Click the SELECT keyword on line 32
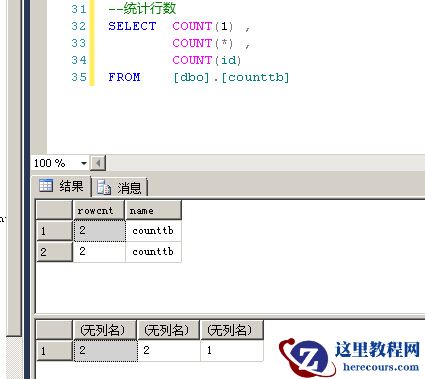The image size is (425, 379). pos(132,26)
